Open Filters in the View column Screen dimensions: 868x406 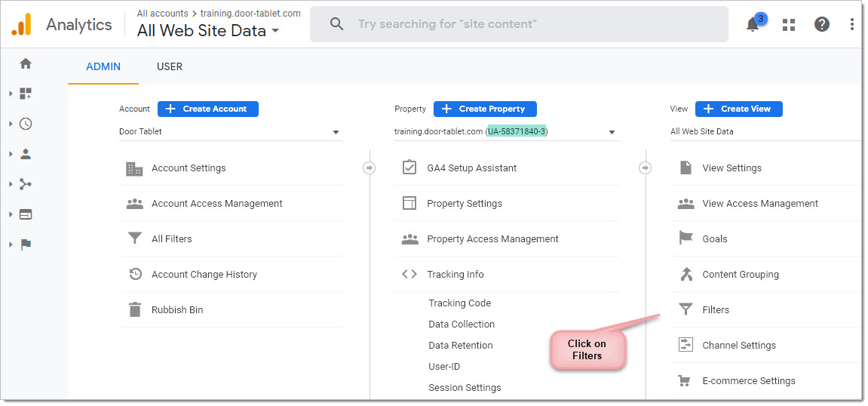pos(715,310)
